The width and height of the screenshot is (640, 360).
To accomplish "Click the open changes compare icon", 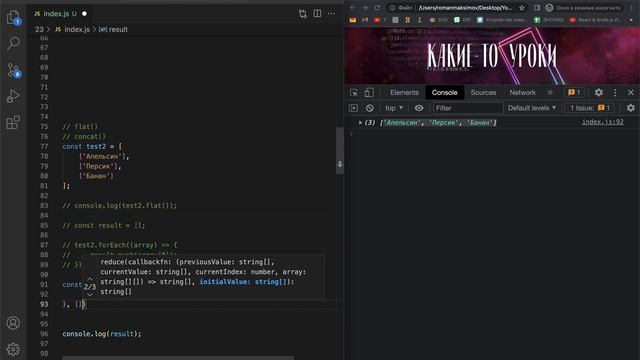I will click(302, 13).
